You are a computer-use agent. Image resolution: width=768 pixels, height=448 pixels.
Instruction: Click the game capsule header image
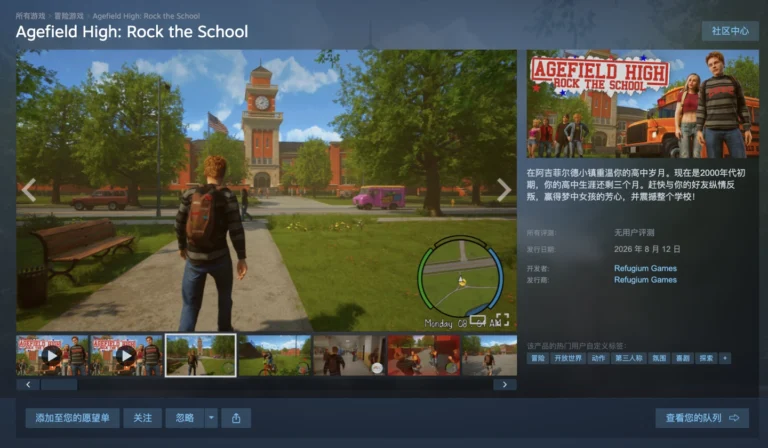click(643, 104)
